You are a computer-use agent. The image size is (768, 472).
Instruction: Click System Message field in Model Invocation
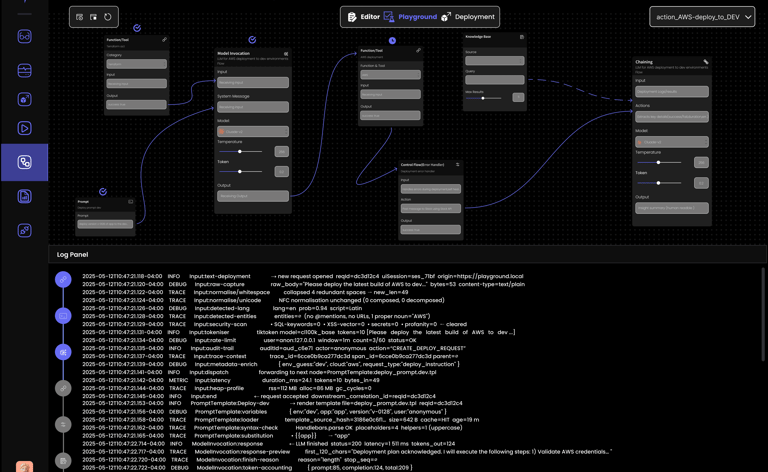(253, 107)
